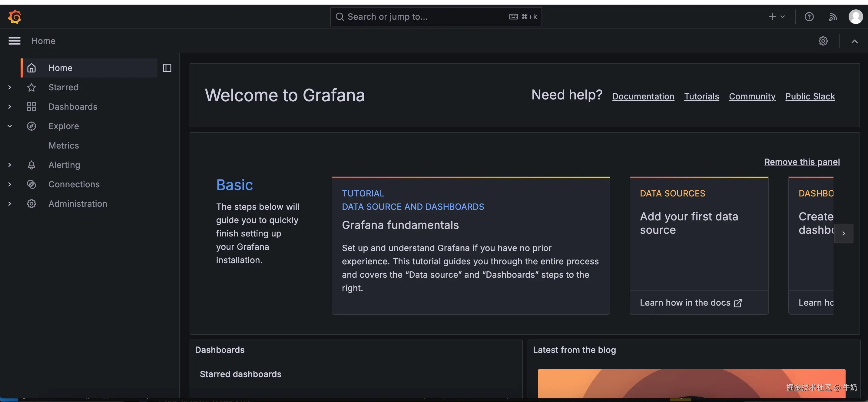Open dashboard settings via gear icon
Screen dimensions: 868x402
click(x=823, y=41)
